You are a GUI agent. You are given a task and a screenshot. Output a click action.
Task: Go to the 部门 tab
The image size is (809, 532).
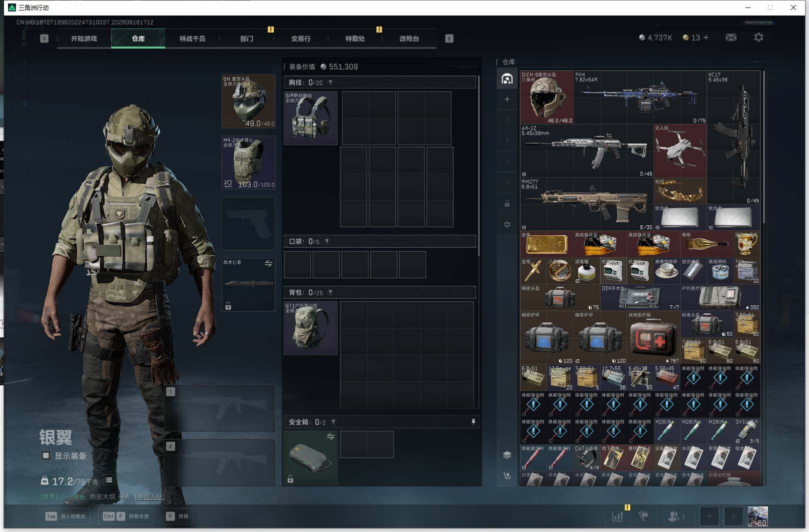(x=246, y=39)
